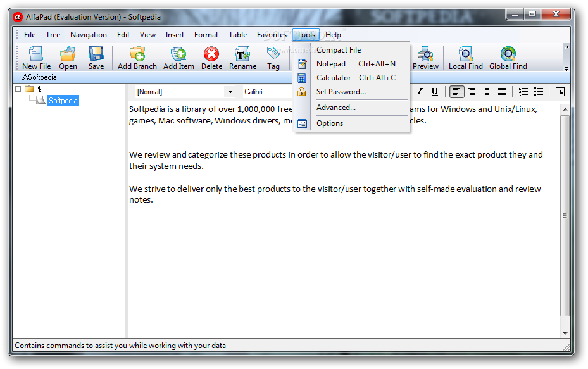Expand the toolbar overflow chevron
588x369 pixels.
(x=566, y=47)
